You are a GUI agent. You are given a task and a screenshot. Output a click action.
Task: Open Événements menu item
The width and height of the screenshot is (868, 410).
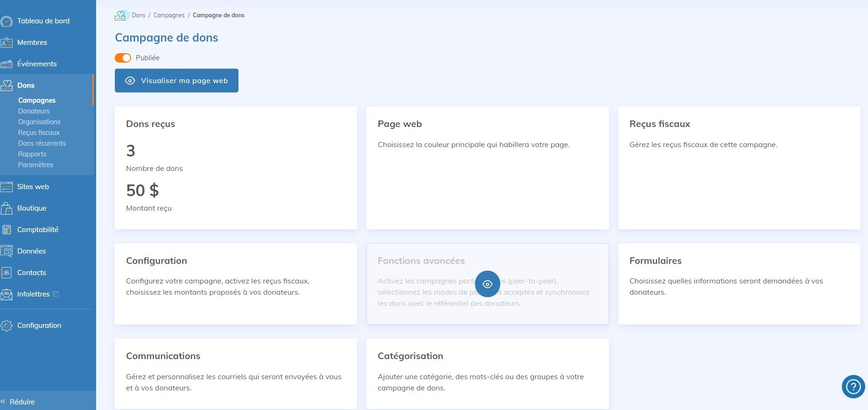37,64
